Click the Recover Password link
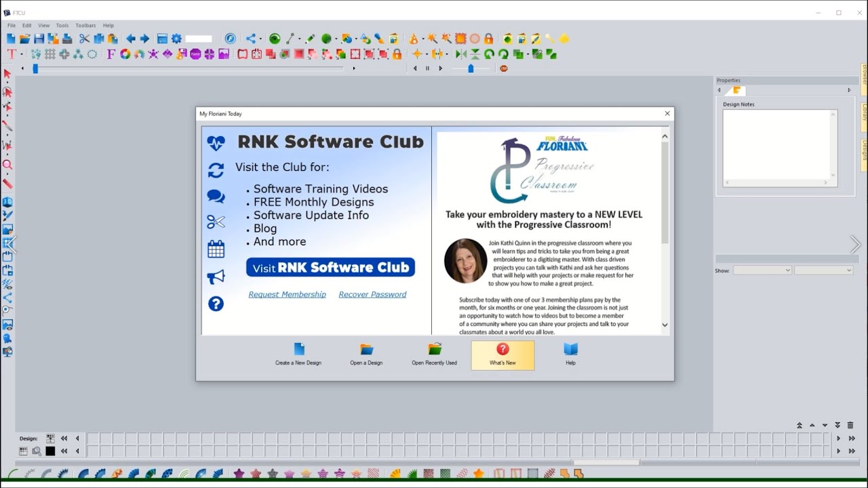868x488 pixels. point(372,294)
